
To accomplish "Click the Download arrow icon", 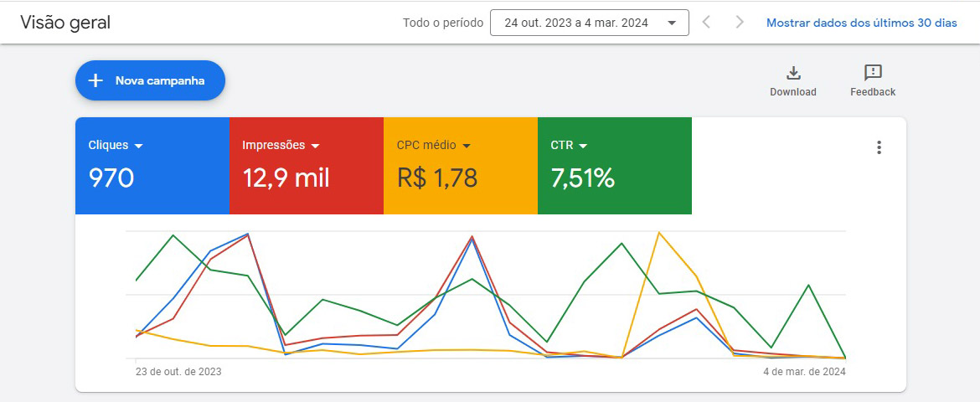I will pyautogui.click(x=793, y=73).
